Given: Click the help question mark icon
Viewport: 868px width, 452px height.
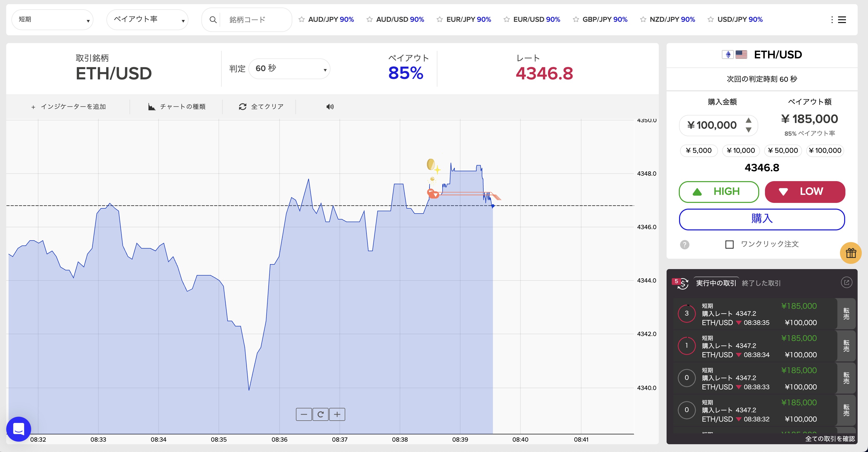Looking at the screenshot, I should pyautogui.click(x=684, y=244).
